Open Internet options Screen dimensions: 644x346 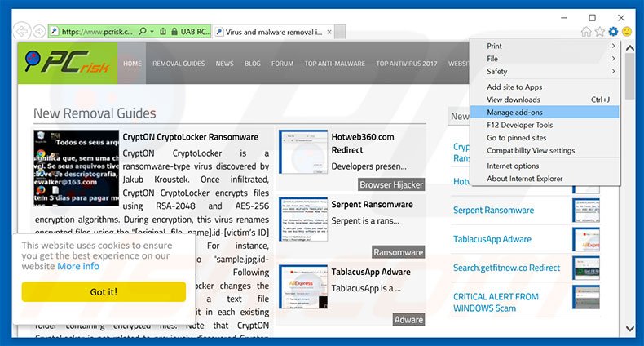tap(545, 166)
